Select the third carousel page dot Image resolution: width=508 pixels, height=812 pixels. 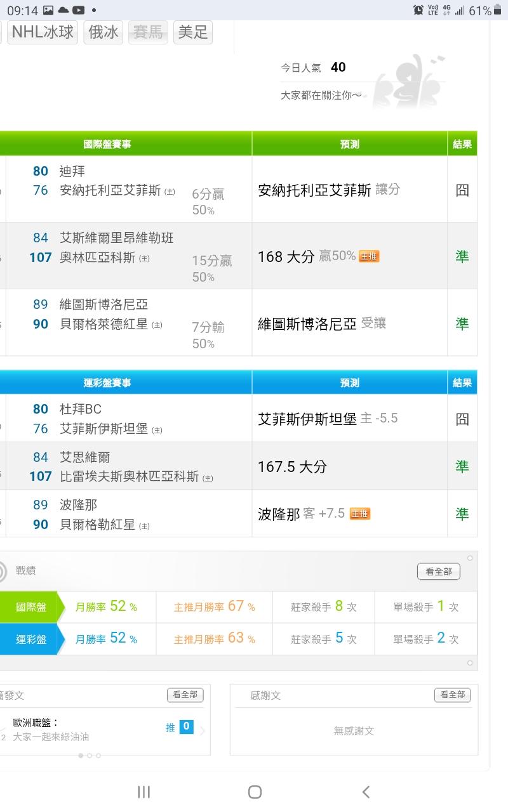(x=98, y=756)
